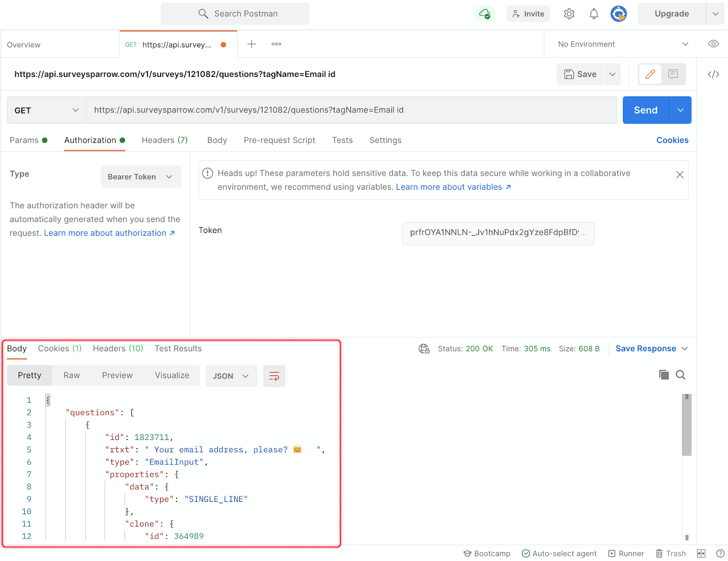The image size is (728, 561).
Task: Switch to the edit pencil view
Action: (x=650, y=74)
